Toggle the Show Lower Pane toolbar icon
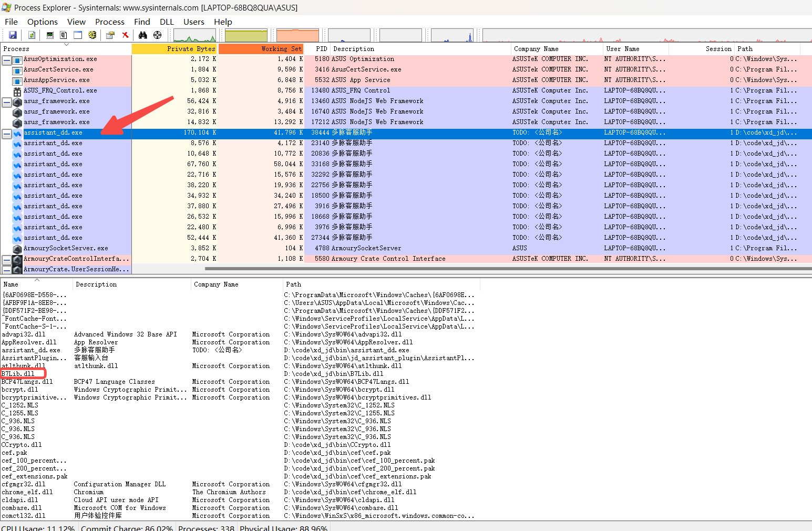The image size is (812, 531). pos(78,35)
